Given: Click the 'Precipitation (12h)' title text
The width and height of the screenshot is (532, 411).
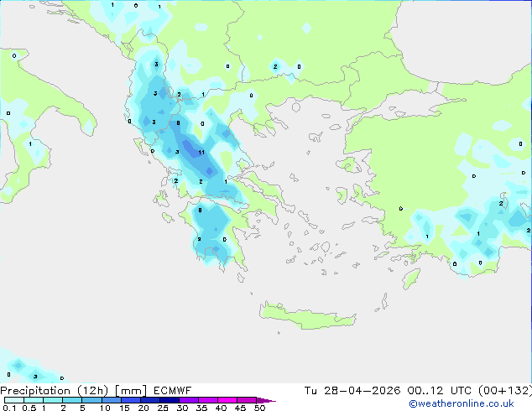Looking at the screenshot, I should 55,391.
